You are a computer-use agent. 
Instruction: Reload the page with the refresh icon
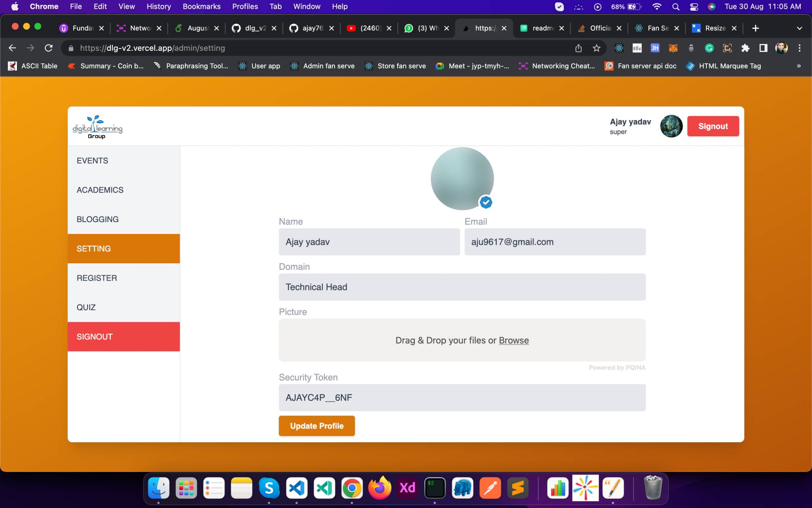(49, 48)
